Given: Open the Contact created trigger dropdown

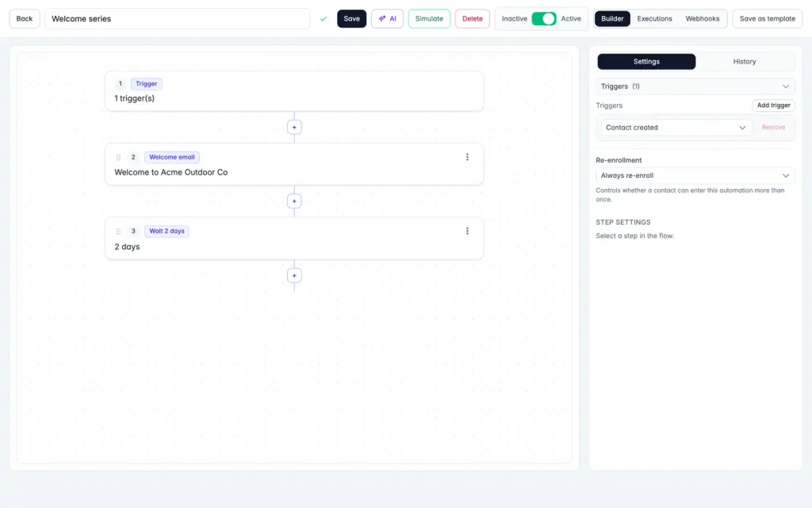Looking at the screenshot, I should click(676, 128).
